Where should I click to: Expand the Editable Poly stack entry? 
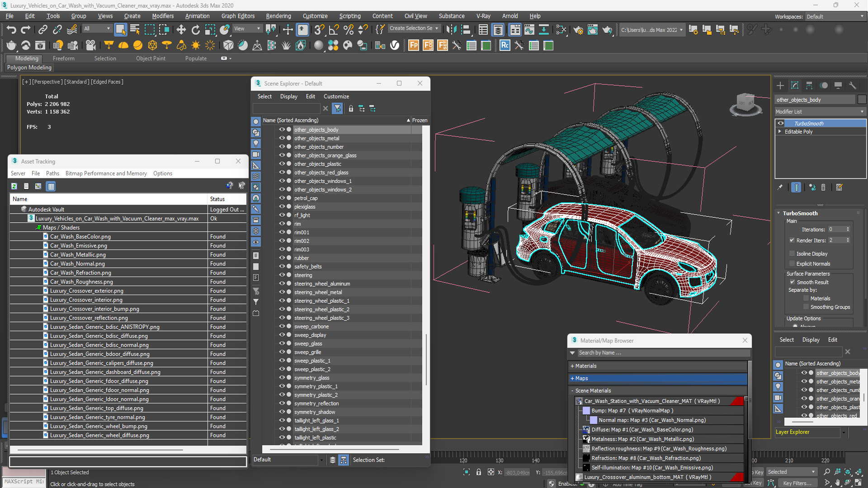point(780,131)
